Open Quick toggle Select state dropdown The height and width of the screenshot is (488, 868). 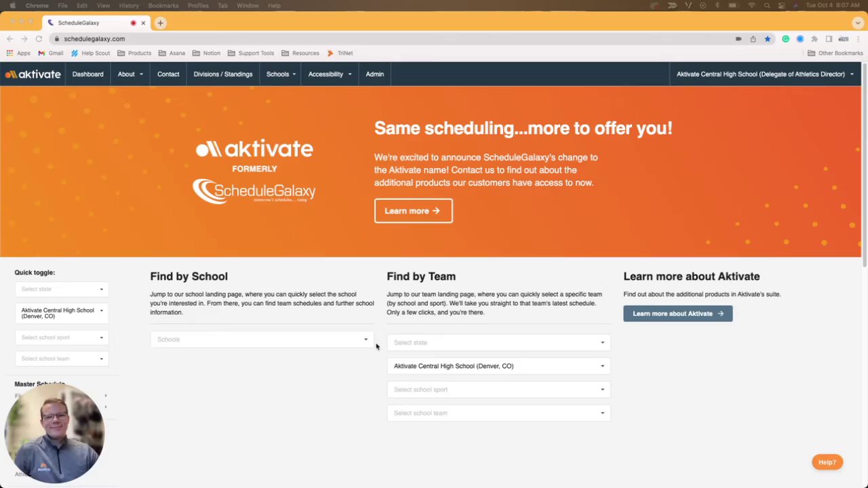[61, 289]
